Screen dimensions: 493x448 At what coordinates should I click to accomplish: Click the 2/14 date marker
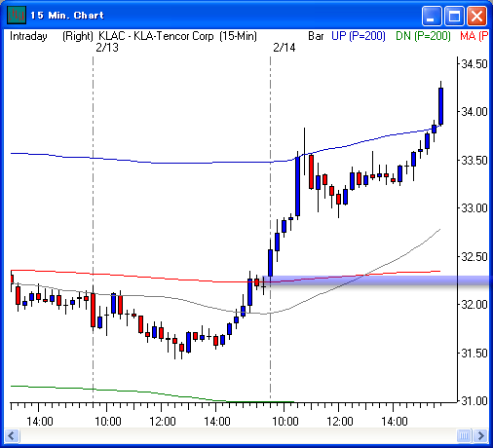[x=284, y=48]
